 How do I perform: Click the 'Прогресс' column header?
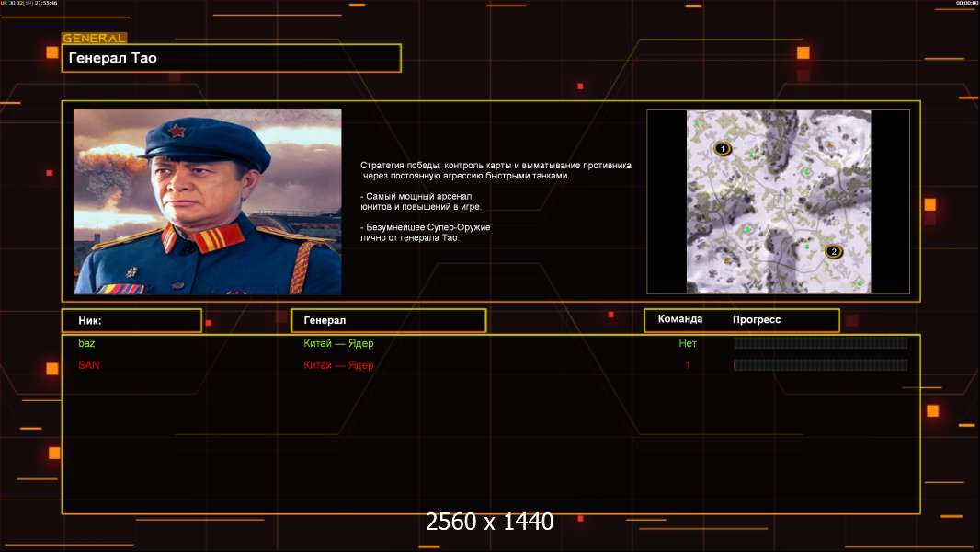(757, 319)
